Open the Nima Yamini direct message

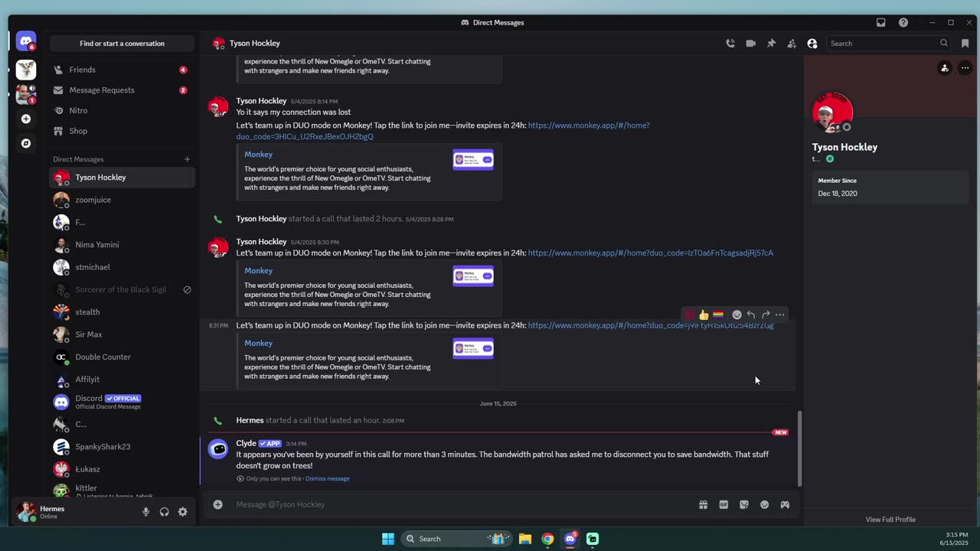[x=122, y=245]
